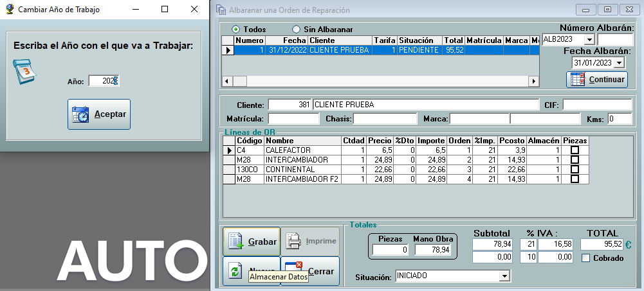The image size is (644, 291).
Task: Click the Mano Obra total field
Action: tap(433, 250)
